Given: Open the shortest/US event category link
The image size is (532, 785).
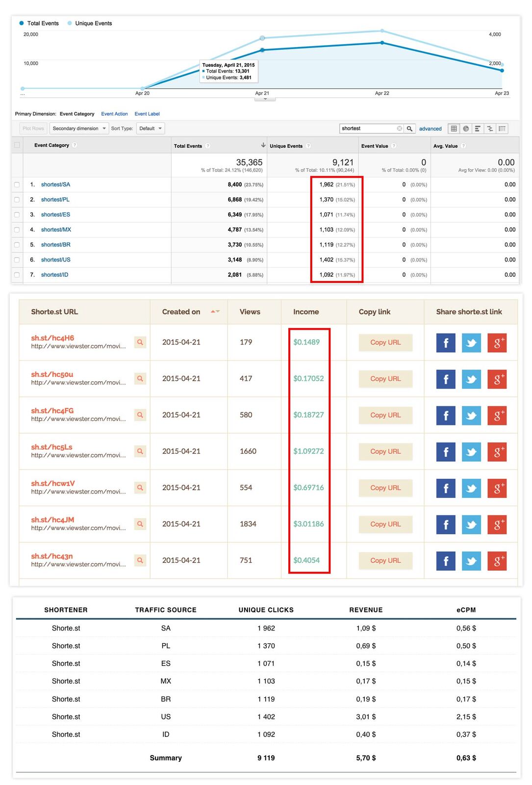Looking at the screenshot, I should tap(55, 260).
